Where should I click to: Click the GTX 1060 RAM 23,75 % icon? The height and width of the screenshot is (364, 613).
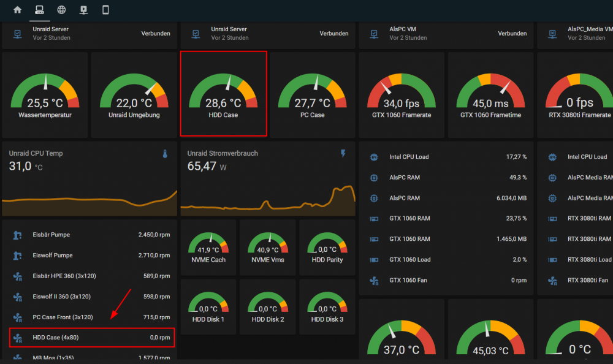pyautogui.click(x=374, y=219)
